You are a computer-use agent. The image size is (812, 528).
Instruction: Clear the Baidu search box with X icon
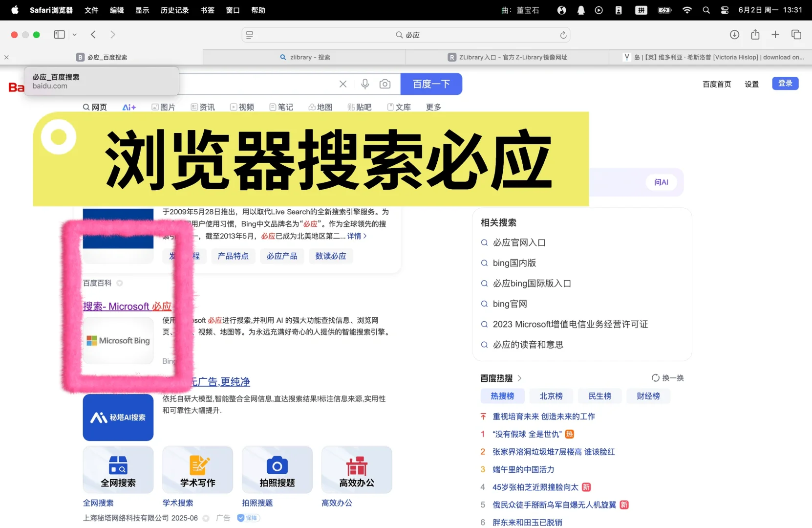click(343, 84)
